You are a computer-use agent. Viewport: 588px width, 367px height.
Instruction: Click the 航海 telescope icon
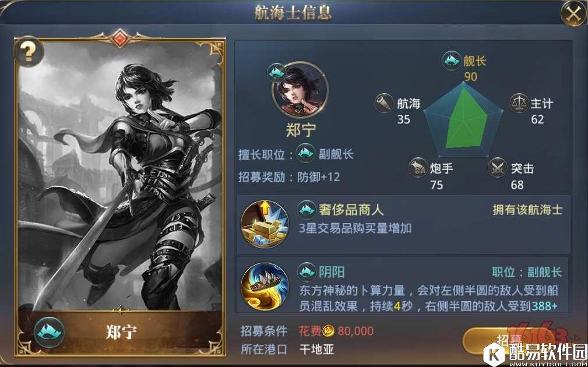click(x=383, y=103)
